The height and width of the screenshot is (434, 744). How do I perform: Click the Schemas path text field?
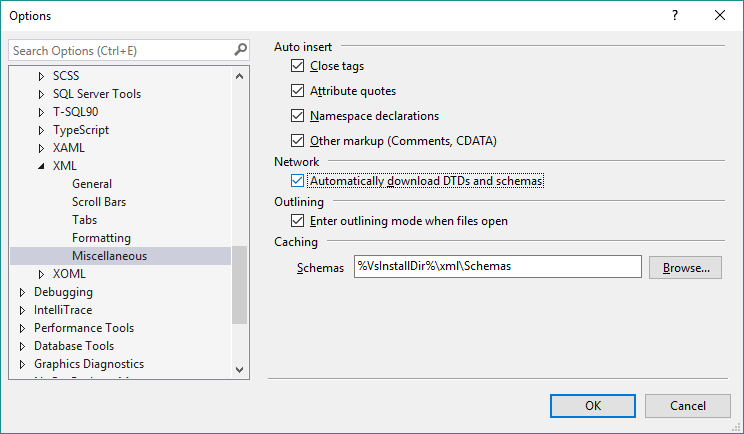tap(497, 267)
